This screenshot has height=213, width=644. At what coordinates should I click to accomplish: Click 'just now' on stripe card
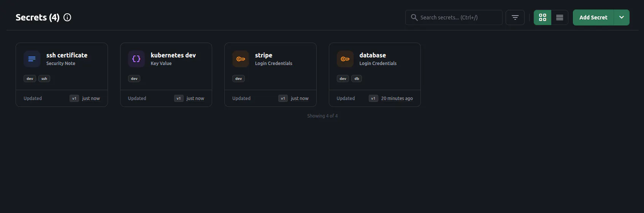(300, 99)
